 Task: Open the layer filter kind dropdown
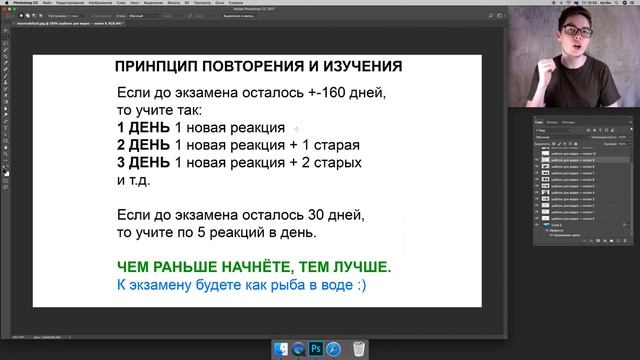[x=552, y=130]
